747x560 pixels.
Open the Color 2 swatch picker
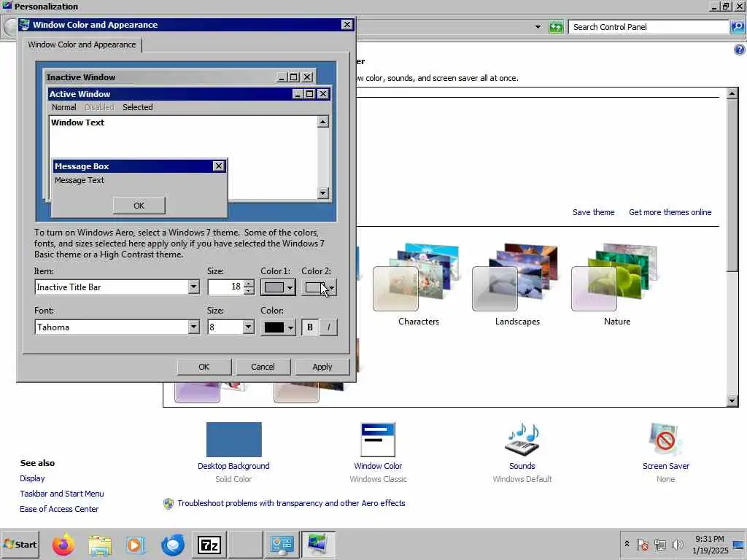pos(319,287)
